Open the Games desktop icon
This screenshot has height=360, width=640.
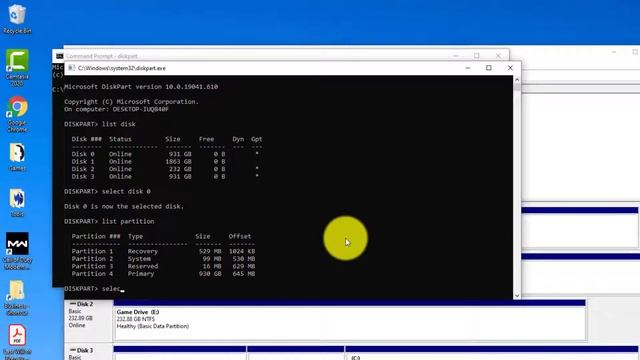[17, 156]
